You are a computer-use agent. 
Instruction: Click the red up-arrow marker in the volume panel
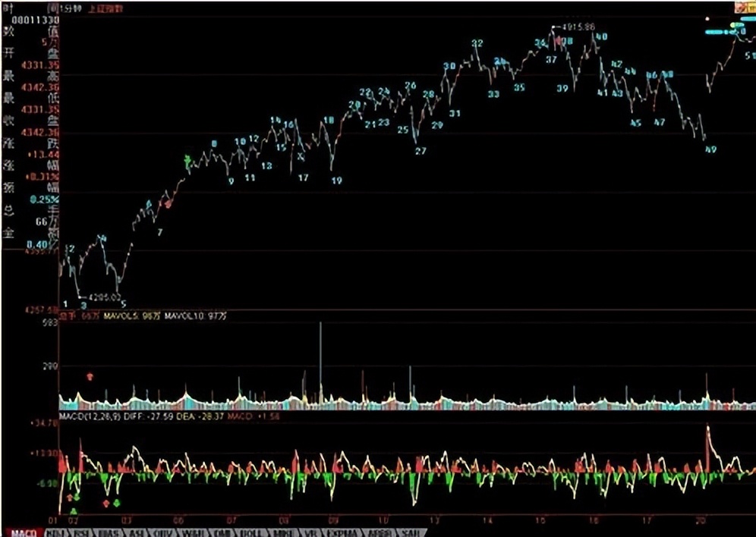(x=90, y=376)
